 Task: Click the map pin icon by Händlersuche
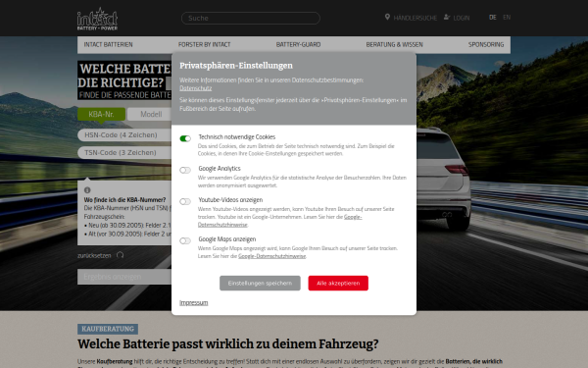coord(387,17)
